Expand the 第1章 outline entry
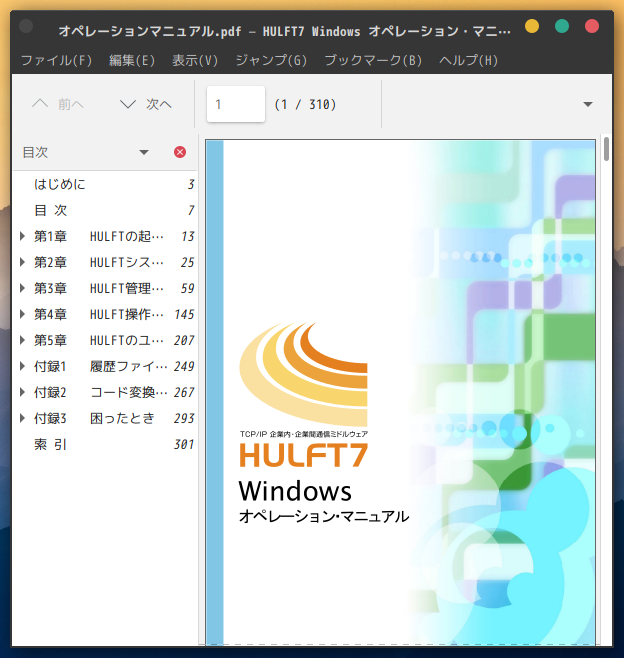 (x=22, y=236)
